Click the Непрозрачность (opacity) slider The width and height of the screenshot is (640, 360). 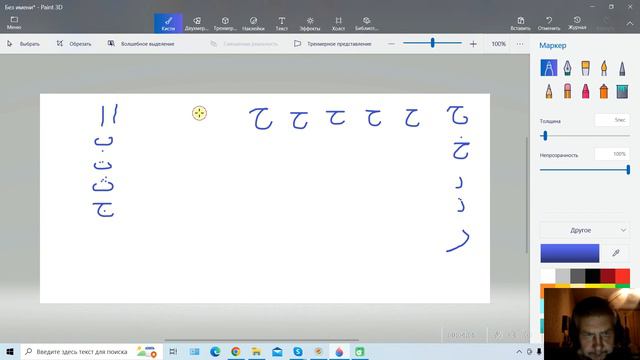[x=585, y=170]
